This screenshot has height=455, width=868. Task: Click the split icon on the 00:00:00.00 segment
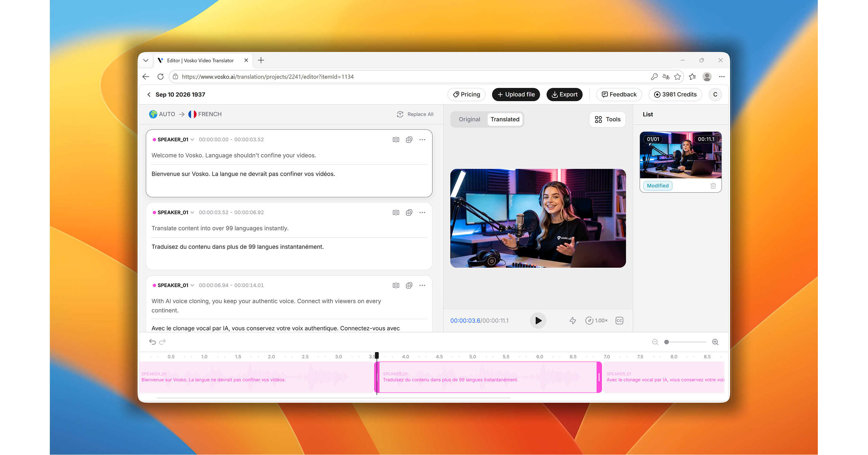pos(396,140)
